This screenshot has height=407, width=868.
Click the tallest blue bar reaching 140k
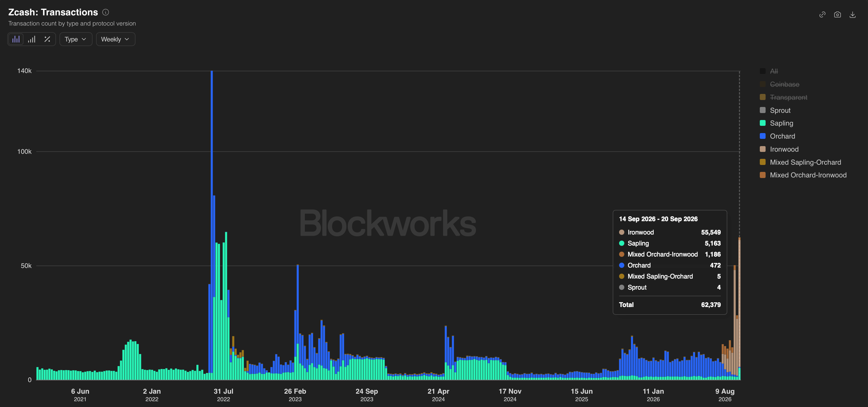211,222
